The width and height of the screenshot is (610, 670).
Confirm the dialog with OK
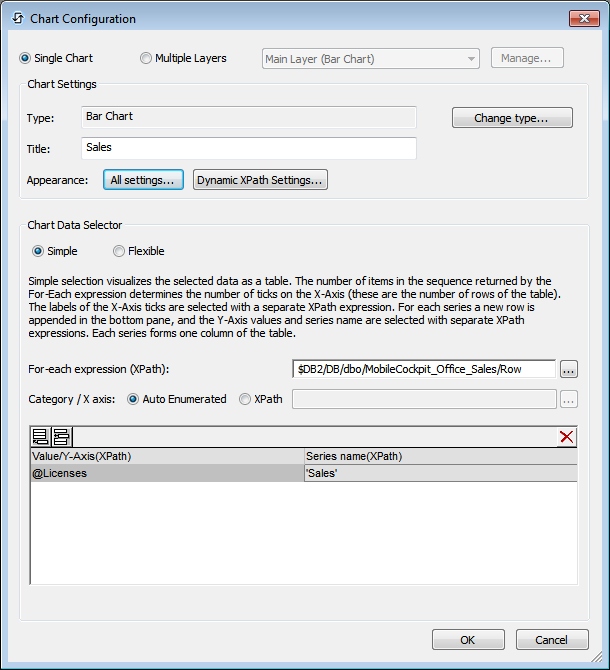click(467, 640)
